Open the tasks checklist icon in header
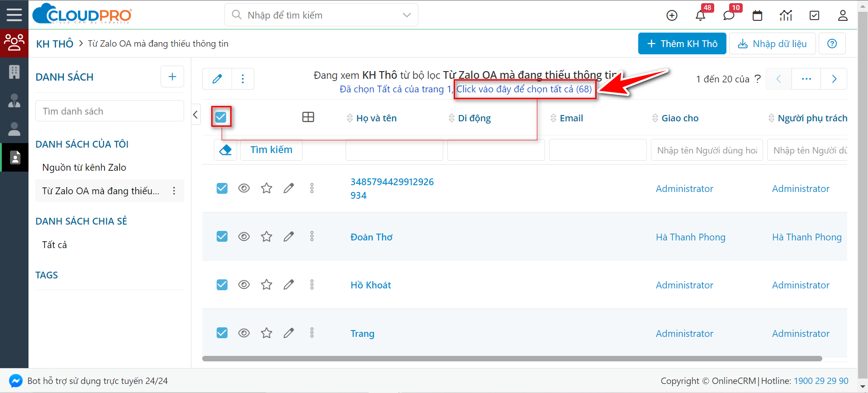Viewport: 868px width, 393px height. coord(814,15)
